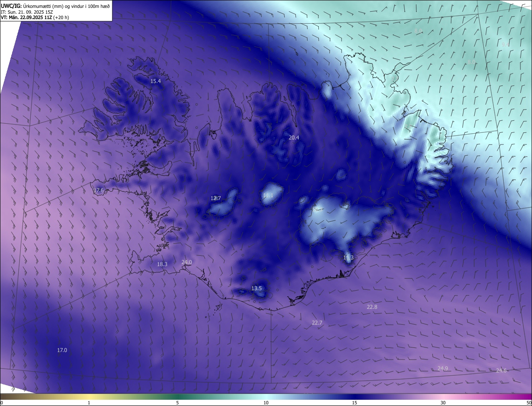
Task: Click the 50 tick on the color scale
Action: pos(528,403)
